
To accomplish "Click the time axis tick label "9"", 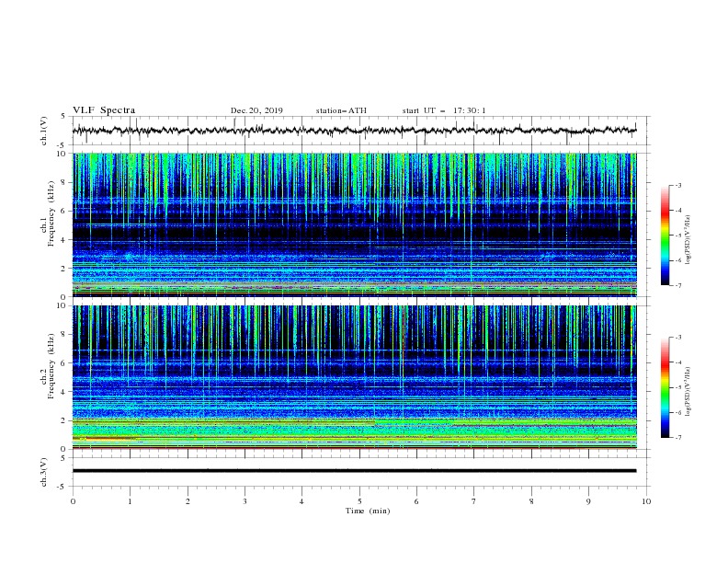I will (x=588, y=501).
